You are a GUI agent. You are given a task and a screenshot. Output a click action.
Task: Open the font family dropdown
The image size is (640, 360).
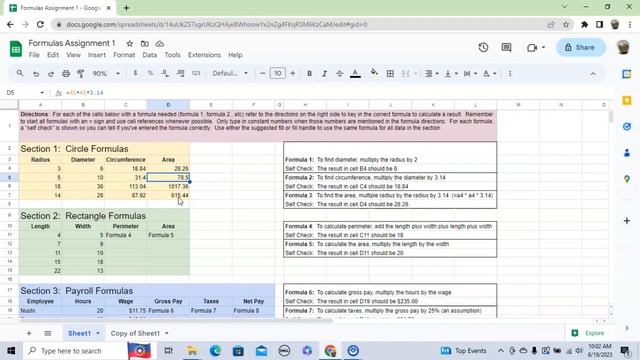tap(230, 73)
